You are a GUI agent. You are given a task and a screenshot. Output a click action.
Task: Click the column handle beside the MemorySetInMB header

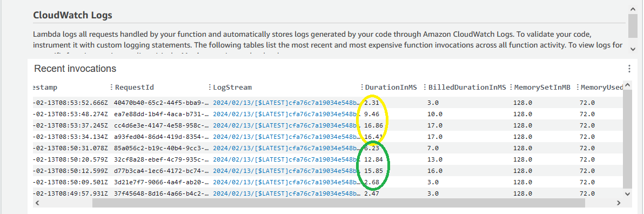tap(511, 87)
